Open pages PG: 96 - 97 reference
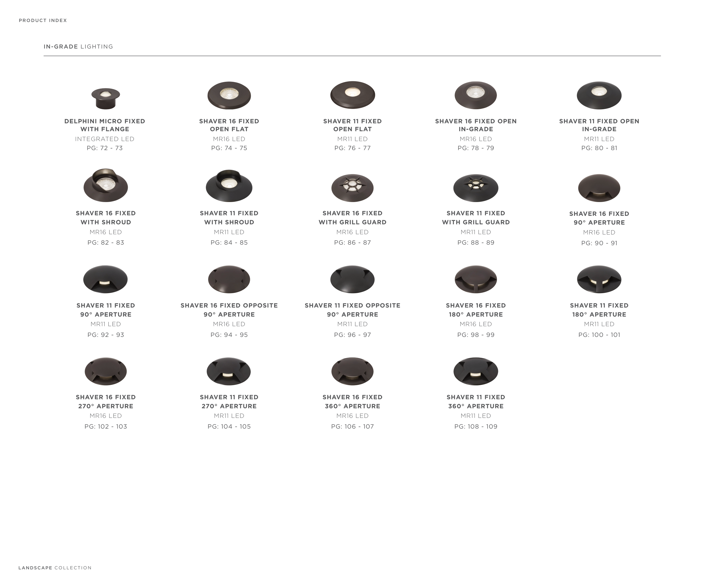Screen dimensions: 705x588 [352, 335]
